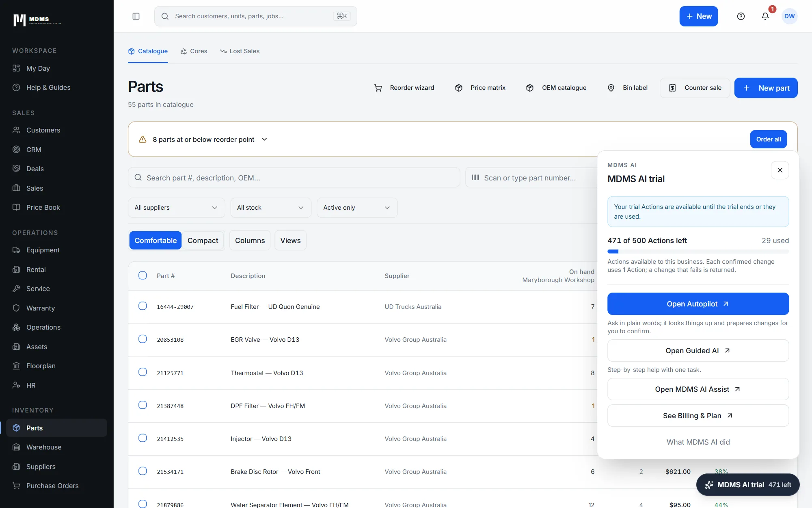Click the MDMS logo in sidebar
Image resolution: width=812 pixels, height=508 pixels.
(37, 20)
